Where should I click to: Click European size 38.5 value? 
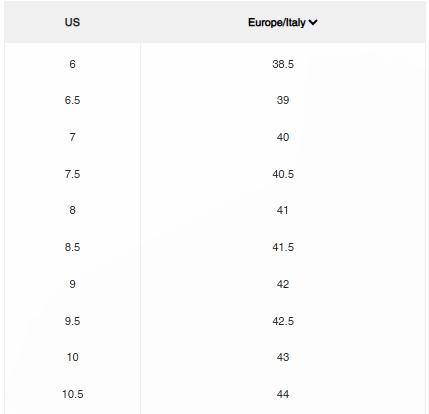283,64
